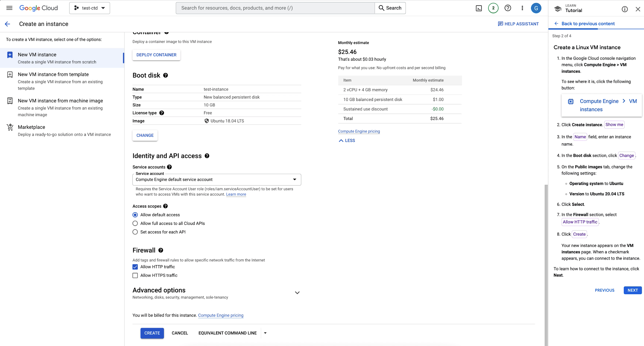Click the Firewall help icon
Screen dimensions: 644x346
click(161, 250)
